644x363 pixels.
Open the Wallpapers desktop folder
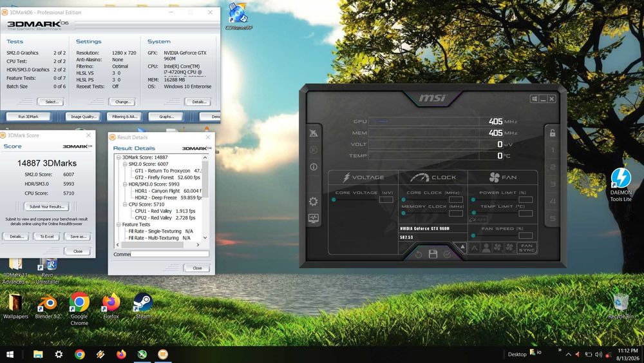(15, 306)
